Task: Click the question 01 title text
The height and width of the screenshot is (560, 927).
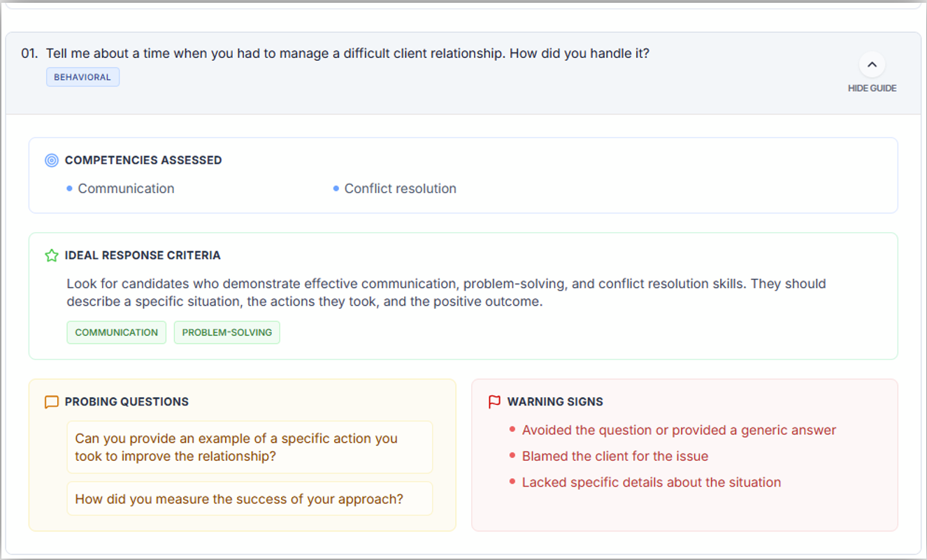Action: (347, 53)
